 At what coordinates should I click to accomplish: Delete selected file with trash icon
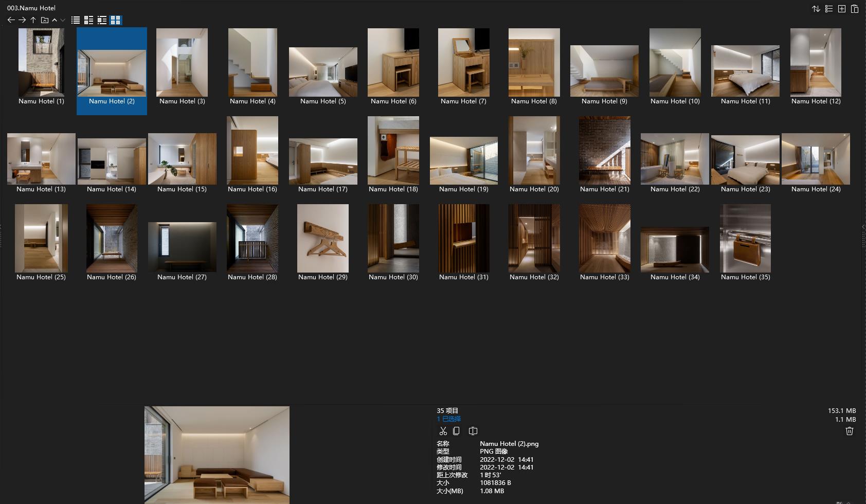849,431
